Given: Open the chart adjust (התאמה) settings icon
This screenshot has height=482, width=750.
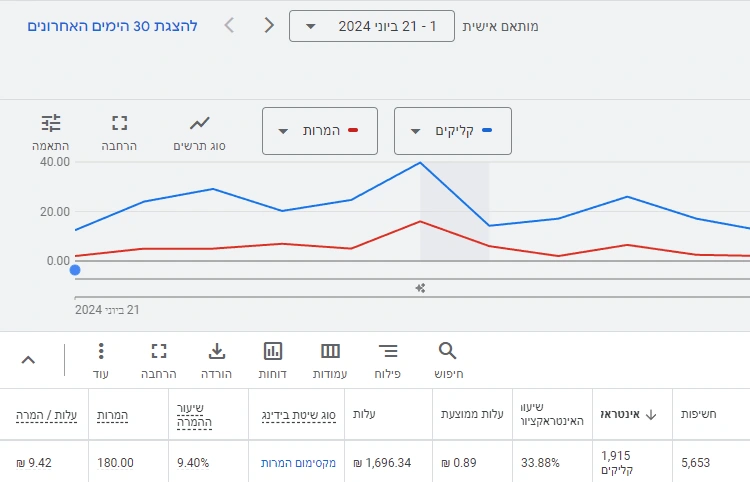Looking at the screenshot, I should (51, 124).
